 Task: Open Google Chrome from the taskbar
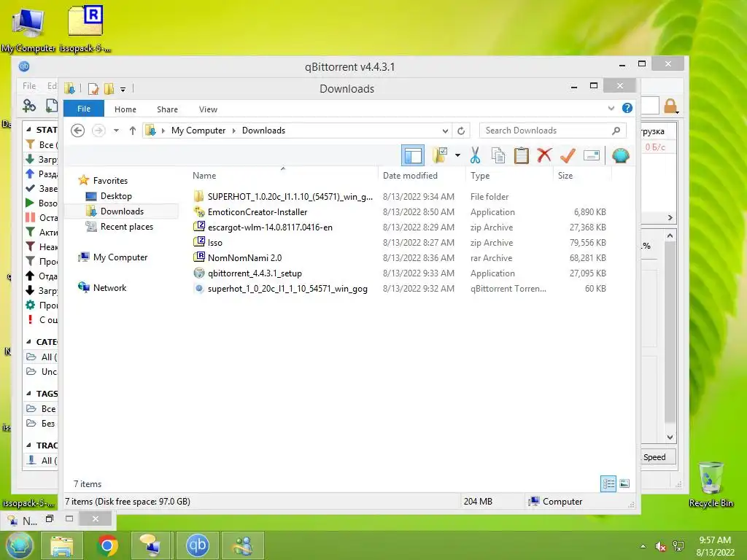107,545
